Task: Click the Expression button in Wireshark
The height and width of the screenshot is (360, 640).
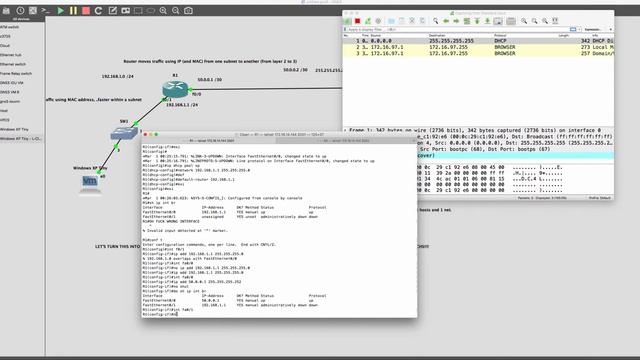Action: (593, 29)
